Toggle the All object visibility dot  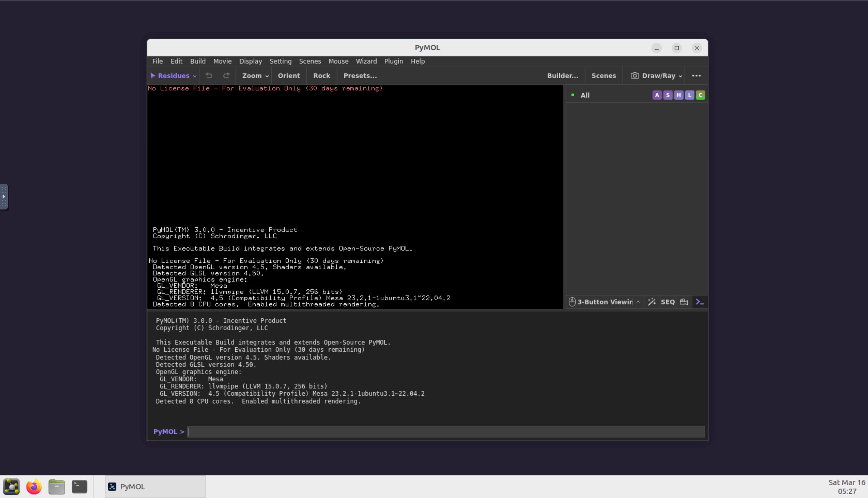click(x=572, y=95)
